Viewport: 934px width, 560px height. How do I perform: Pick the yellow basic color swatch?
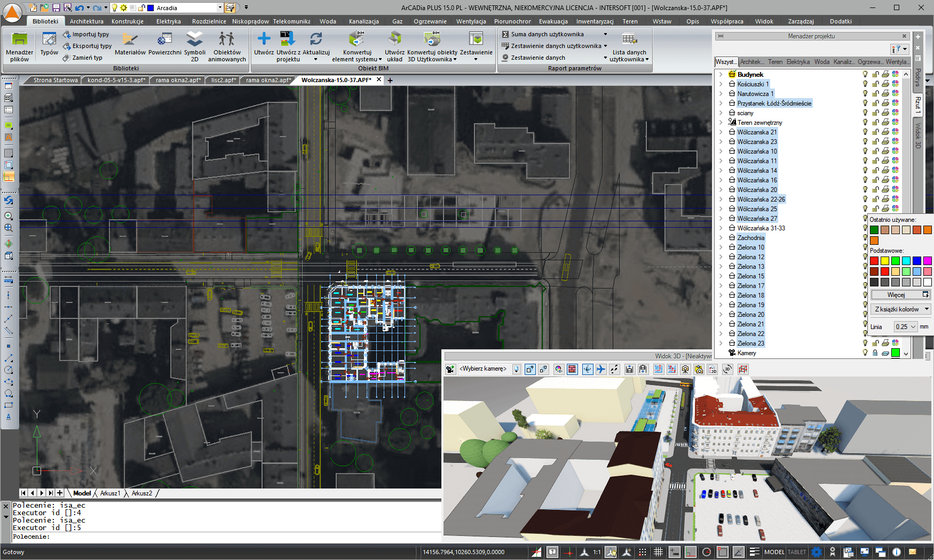pyautogui.click(x=885, y=261)
